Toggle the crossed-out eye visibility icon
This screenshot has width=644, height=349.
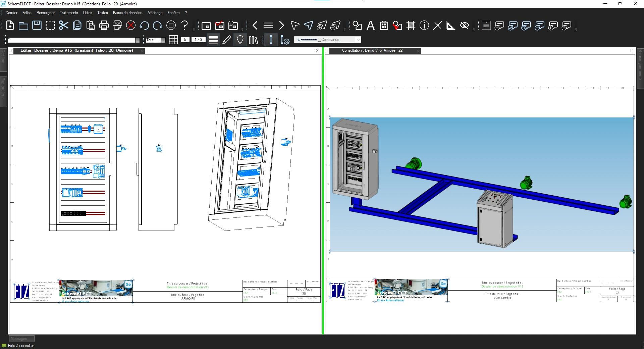465,26
